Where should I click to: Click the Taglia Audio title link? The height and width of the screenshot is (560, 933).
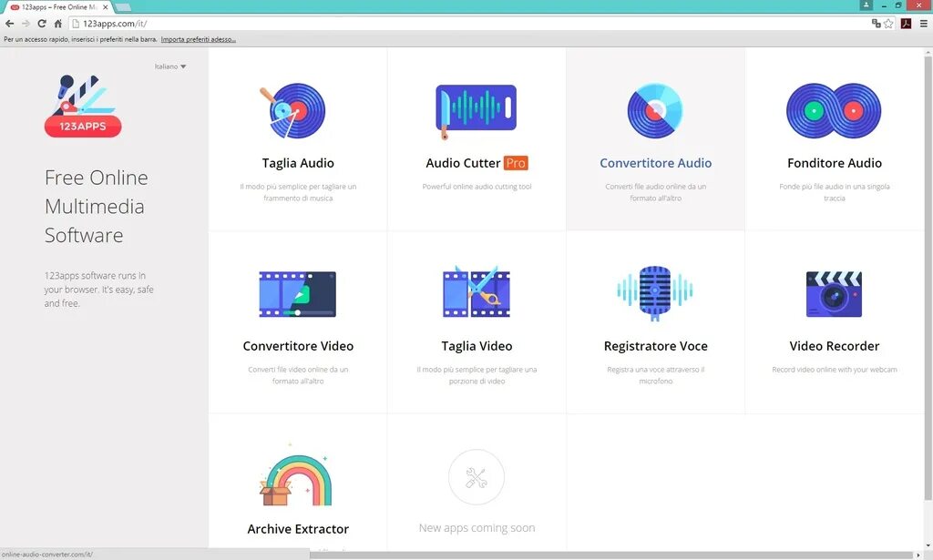coord(298,163)
